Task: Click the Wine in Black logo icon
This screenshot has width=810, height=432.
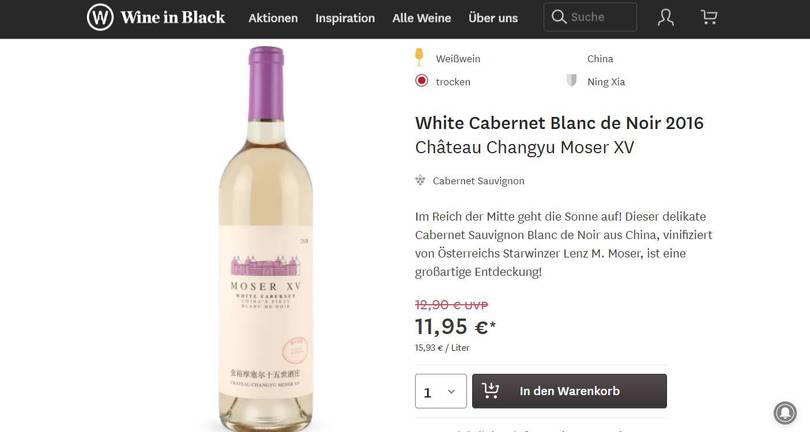Action: pyautogui.click(x=100, y=17)
